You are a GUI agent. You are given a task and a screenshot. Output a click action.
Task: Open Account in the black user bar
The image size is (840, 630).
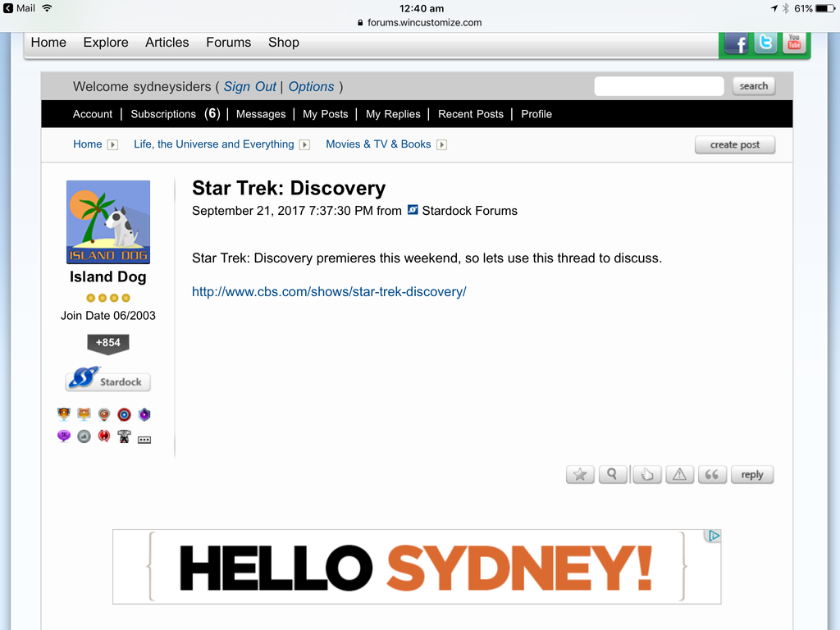coord(93,114)
